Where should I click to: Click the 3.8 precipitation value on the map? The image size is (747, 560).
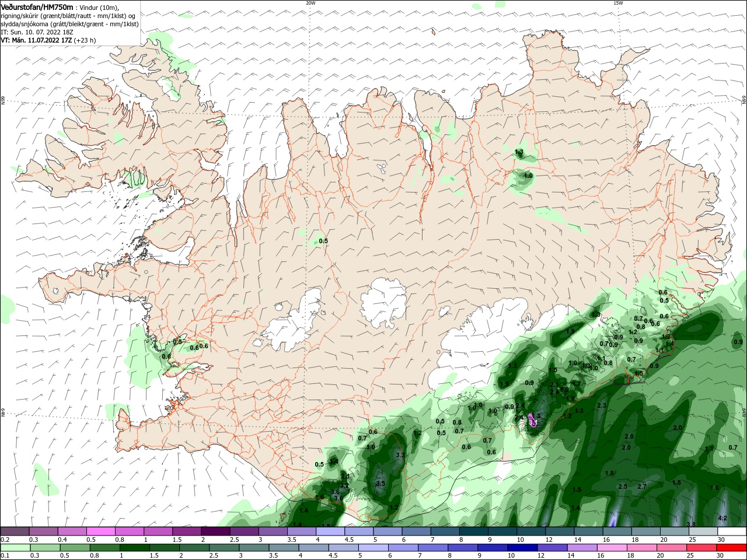pyautogui.click(x=691, y=524)
